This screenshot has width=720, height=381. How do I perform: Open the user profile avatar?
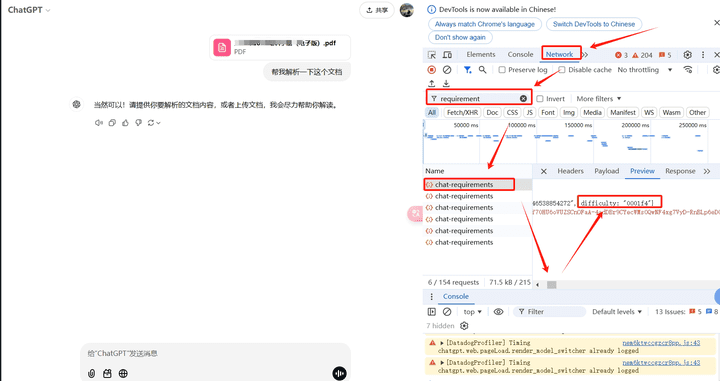click(406, 10)
